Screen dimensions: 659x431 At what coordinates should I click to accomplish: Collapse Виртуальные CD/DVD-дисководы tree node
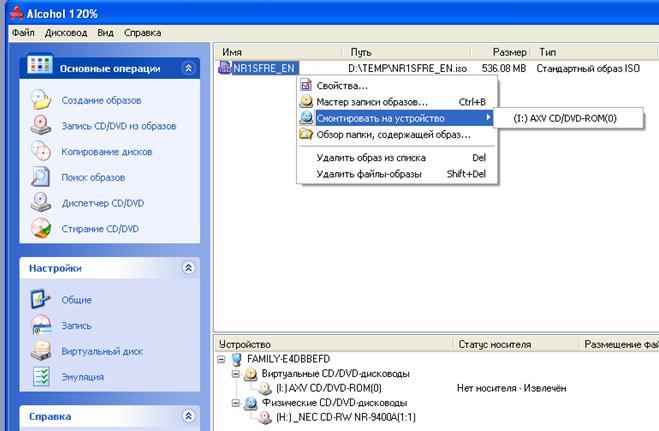(236, 374)
